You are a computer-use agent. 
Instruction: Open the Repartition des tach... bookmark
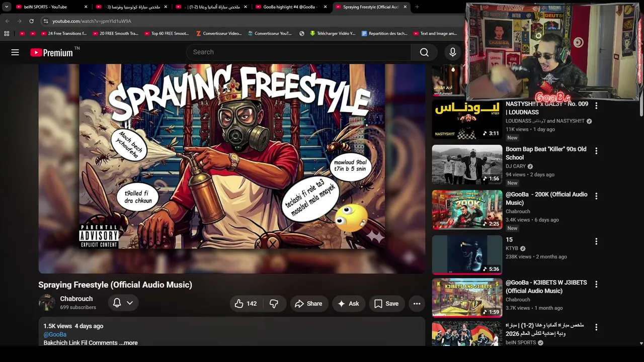(385, 34)
